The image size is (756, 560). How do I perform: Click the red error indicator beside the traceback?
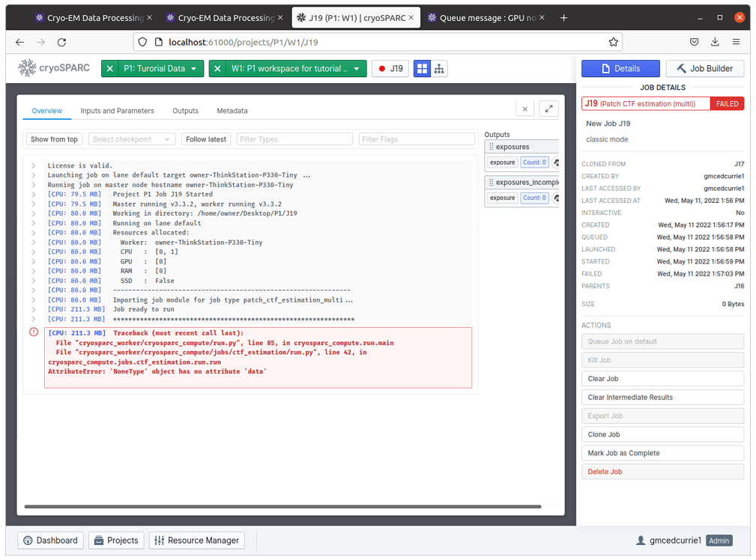[32, 332]
